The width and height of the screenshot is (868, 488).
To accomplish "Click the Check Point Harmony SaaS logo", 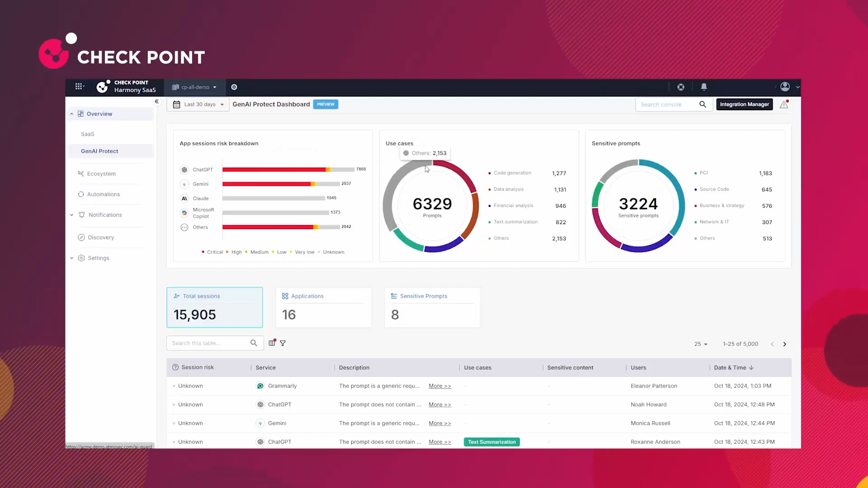I will pyautogui.click(x=126, y=86).
